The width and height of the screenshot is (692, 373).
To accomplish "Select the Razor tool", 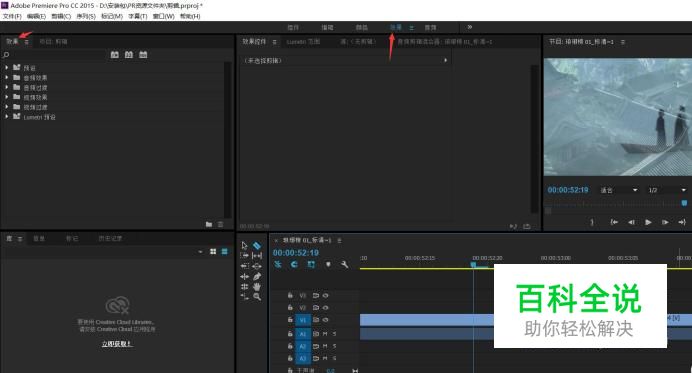I will coord(257,245).
